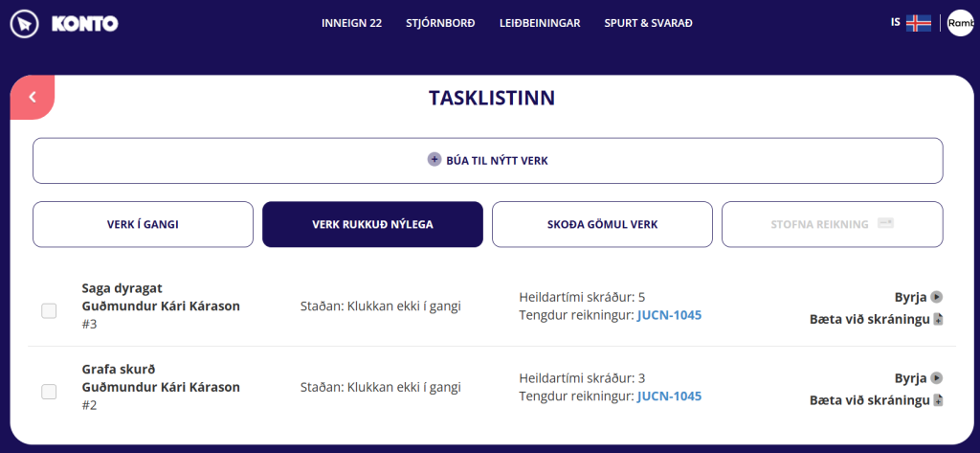
Task: Select the IS language label
Action: tap(896, 23)
